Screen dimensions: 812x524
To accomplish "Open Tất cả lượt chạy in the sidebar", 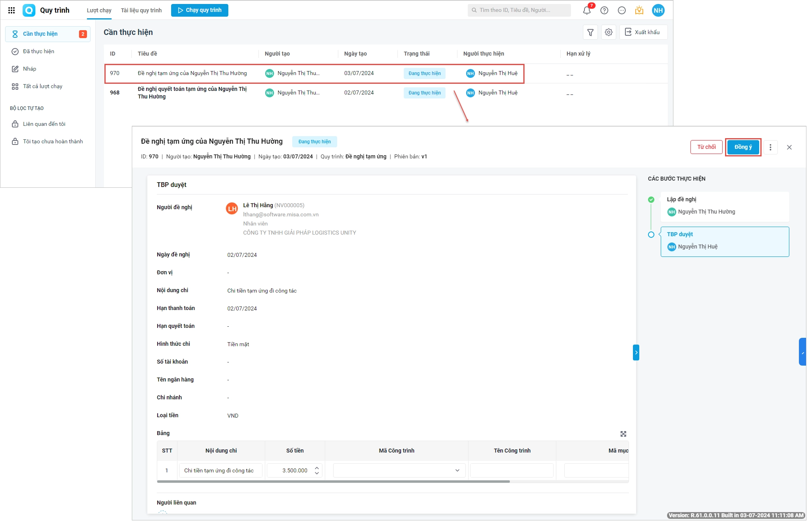I will pos(48,87).
